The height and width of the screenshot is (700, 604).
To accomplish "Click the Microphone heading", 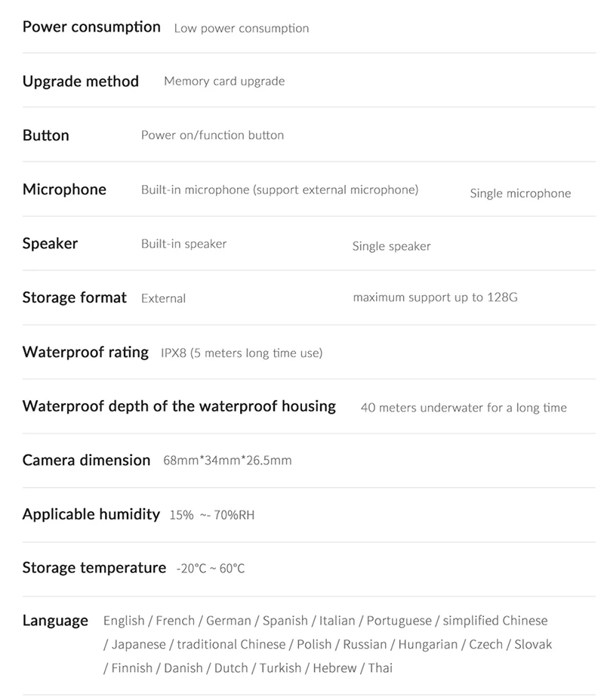I will pos(64,190).
